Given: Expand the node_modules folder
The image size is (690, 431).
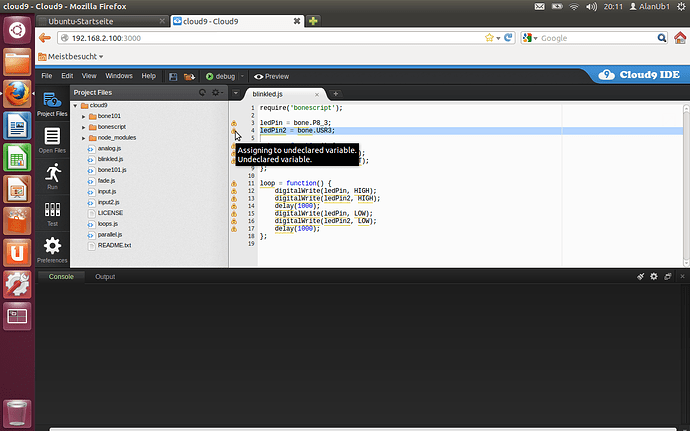Looking at the screenshot, I should 84,138.
